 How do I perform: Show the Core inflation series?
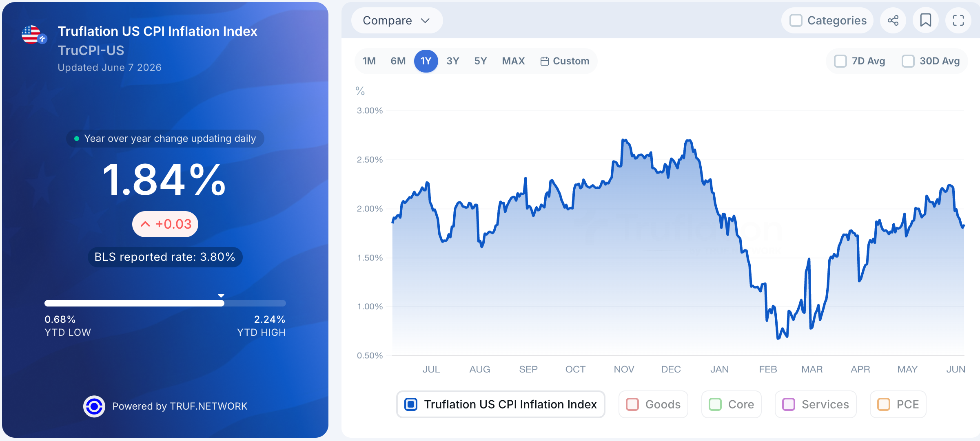point(732,404)
